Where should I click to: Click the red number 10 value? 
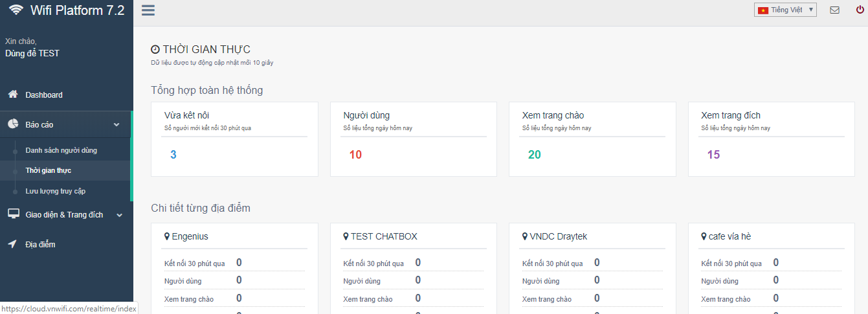(x=355, y=155)
